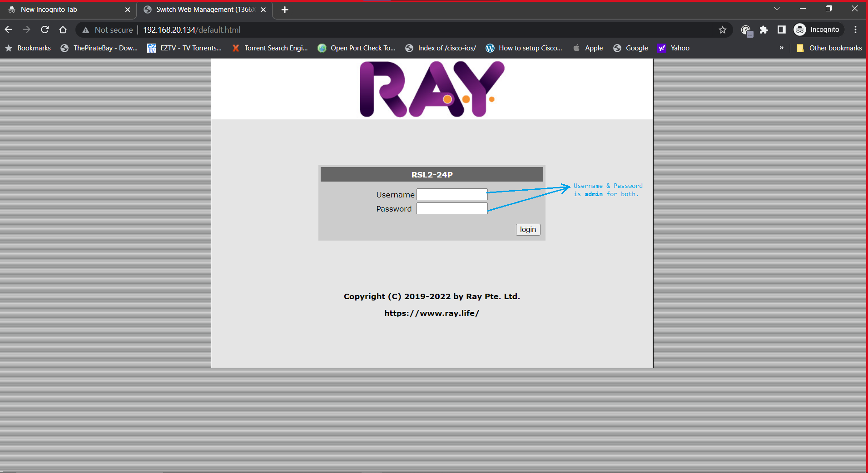Viewport: 868px width, 473px height.
Task: Open the browser home page
Action: (63, 30)
